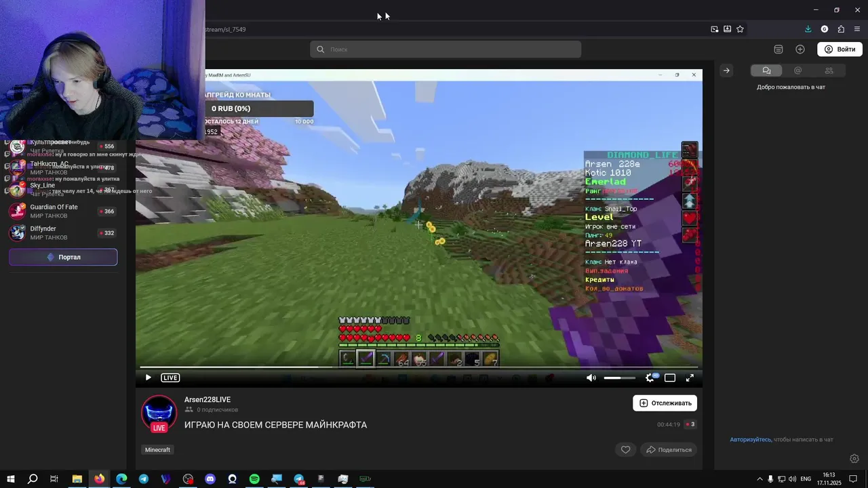Click the Портал button in sidebar

coord(63,257)
